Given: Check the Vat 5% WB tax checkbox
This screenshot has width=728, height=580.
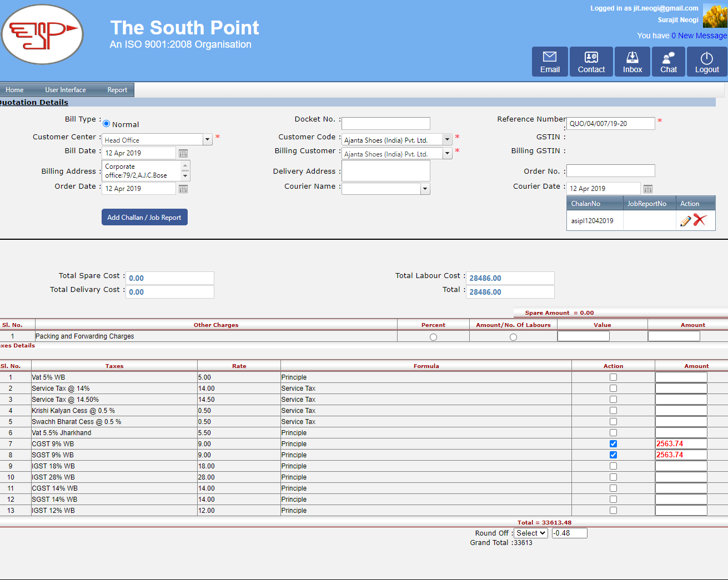Looking at the screenshot, I should (x=613, y=377).
